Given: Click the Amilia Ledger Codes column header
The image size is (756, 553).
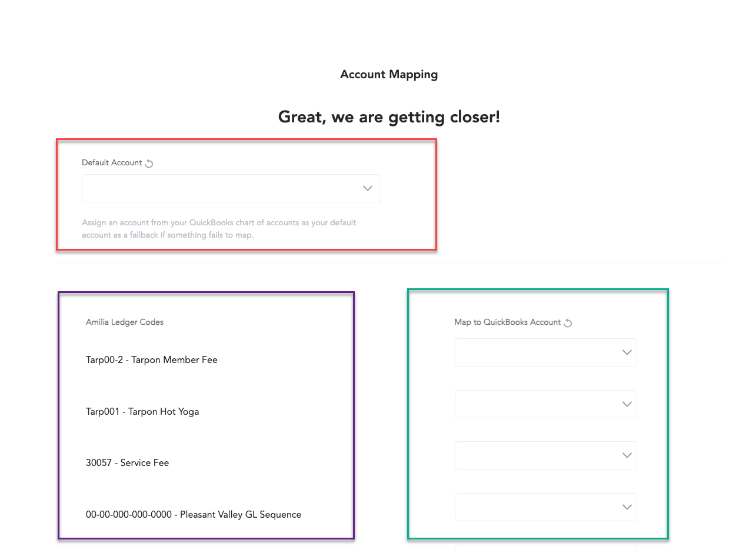Looking at the screenshot, I should click(x=125, y=322).
